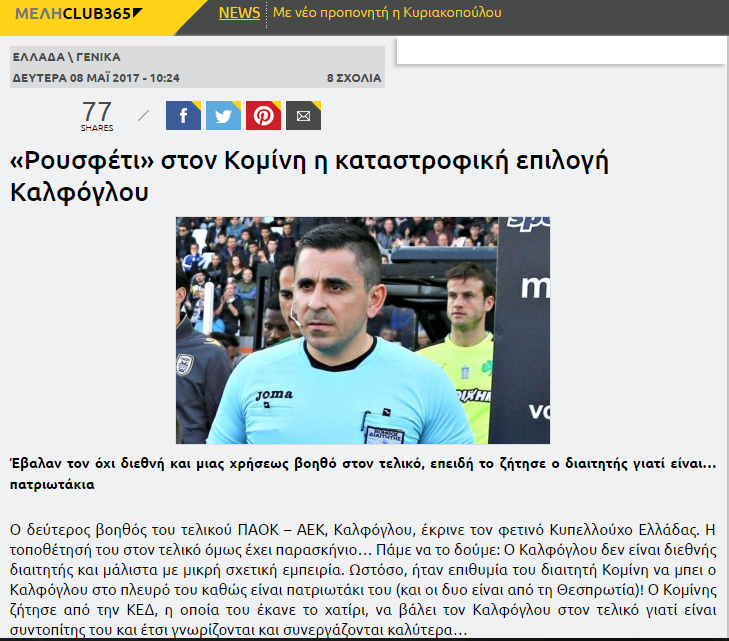This screenshot has width=729, height=641.
Task: Click the 77 shares counter
Action: 97,116
